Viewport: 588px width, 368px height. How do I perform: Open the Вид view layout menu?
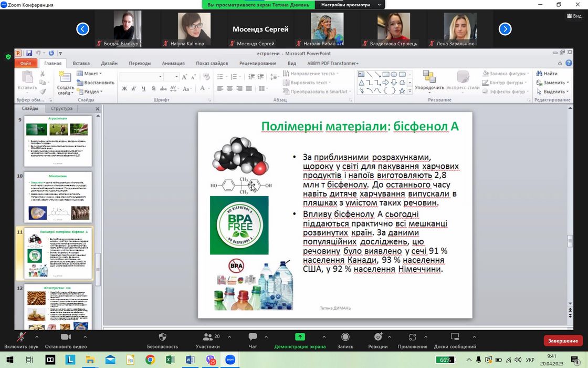pos(574,16)
